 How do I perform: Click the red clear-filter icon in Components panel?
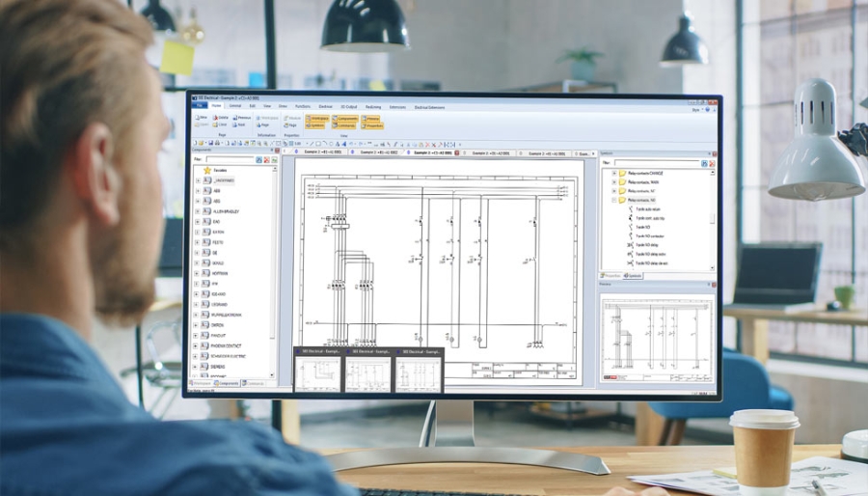coord(267,160)
